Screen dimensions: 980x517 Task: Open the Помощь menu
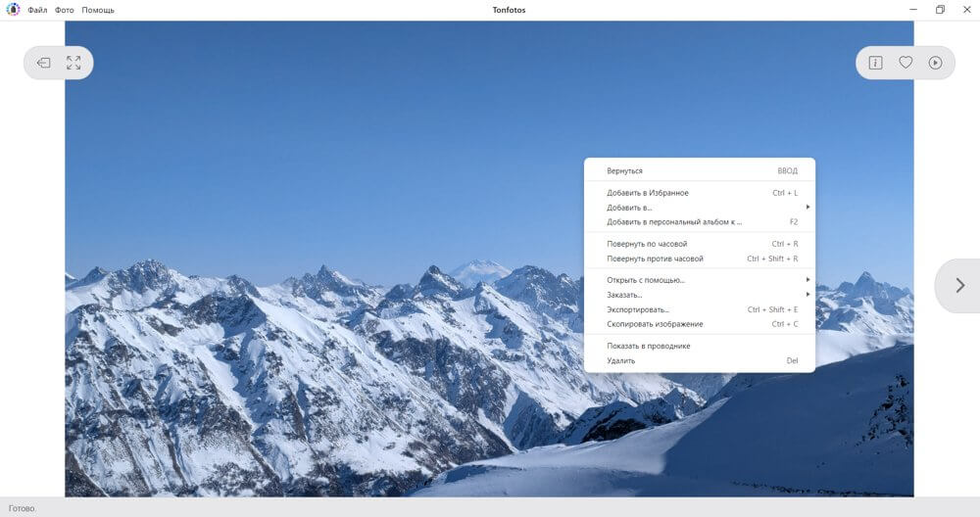point(98,10)
